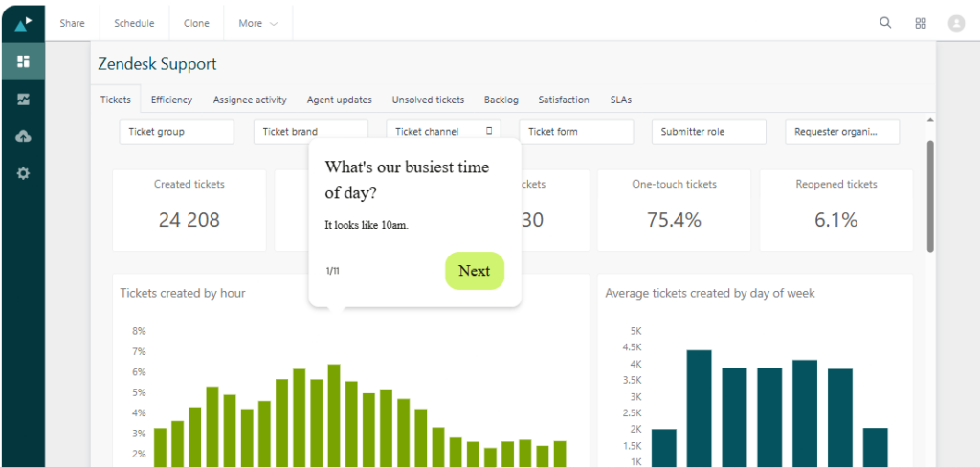Open the Ticket group filter

click(177, 132)
